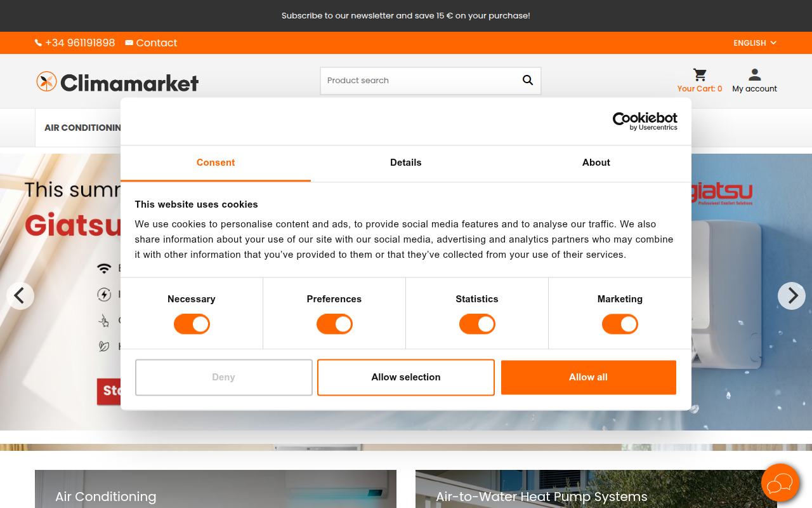Viewport: 812px width, 508px height.
Task: Turn off the Marketing cookies switch
Action: pyautogui.click(x=620, y=324)
